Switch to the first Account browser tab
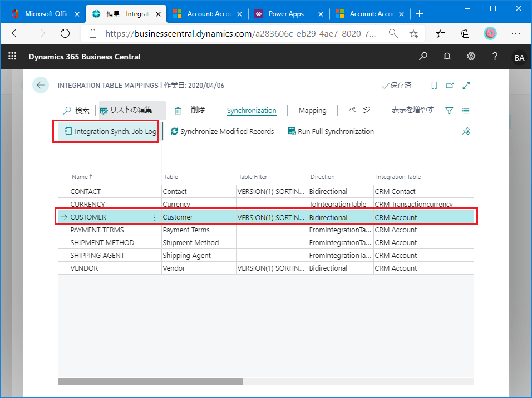 coord(208,14)
